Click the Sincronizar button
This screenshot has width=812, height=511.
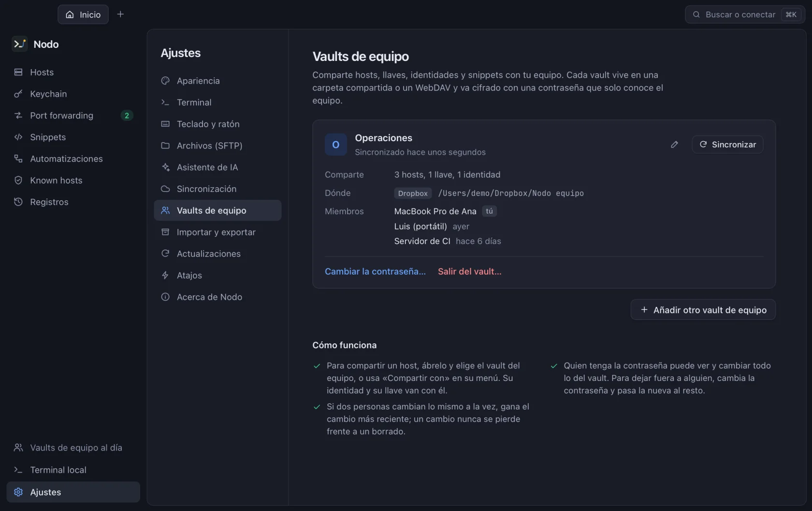(x=727, y=145)
